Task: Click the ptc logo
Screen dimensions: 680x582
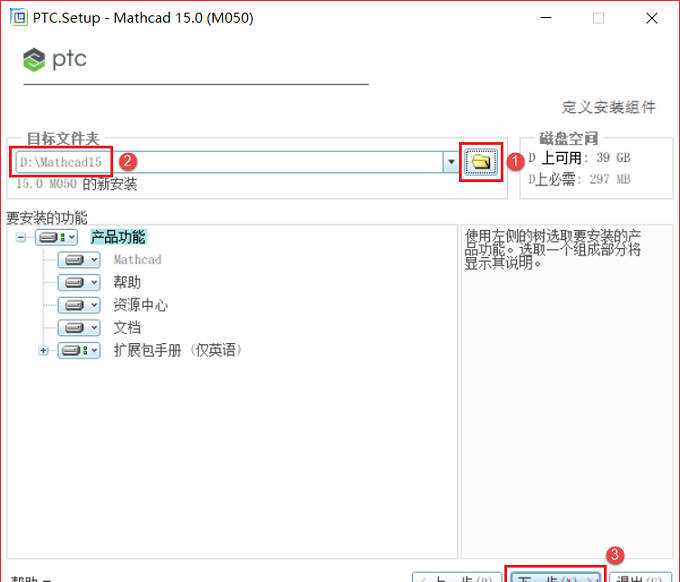Action: [55, 59]
